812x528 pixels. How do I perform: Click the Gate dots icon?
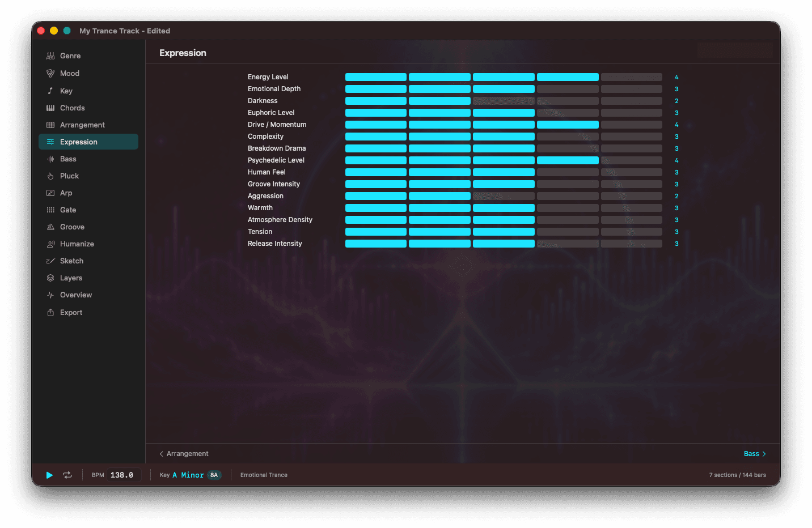coord(50,210)
